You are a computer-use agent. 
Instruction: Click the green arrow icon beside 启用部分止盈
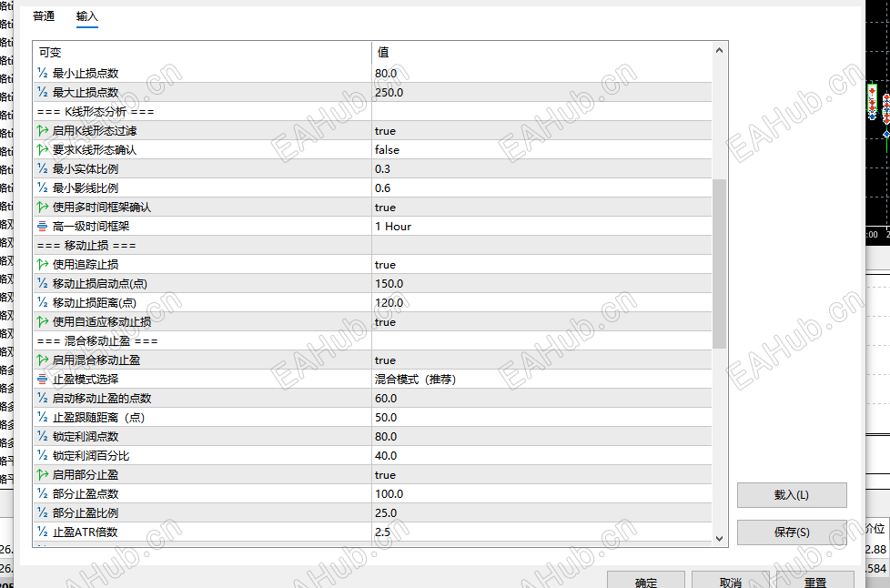coord(40,474)
